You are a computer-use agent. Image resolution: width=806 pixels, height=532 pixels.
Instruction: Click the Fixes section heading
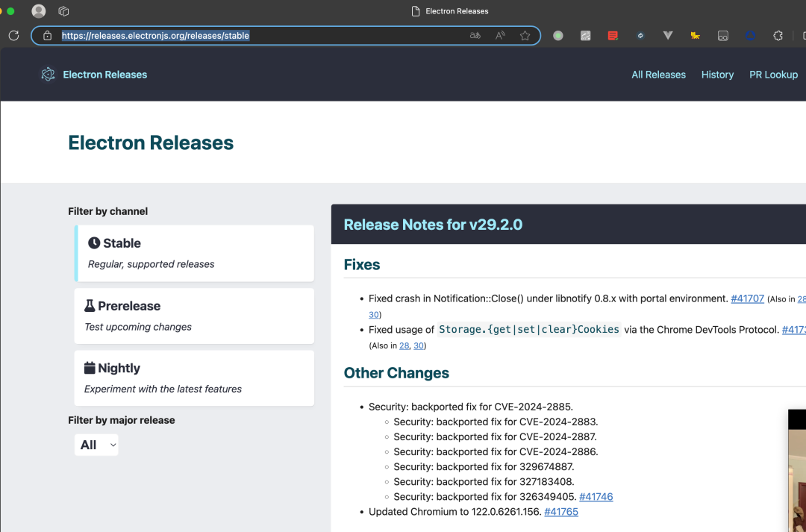(x=362, y=265)
